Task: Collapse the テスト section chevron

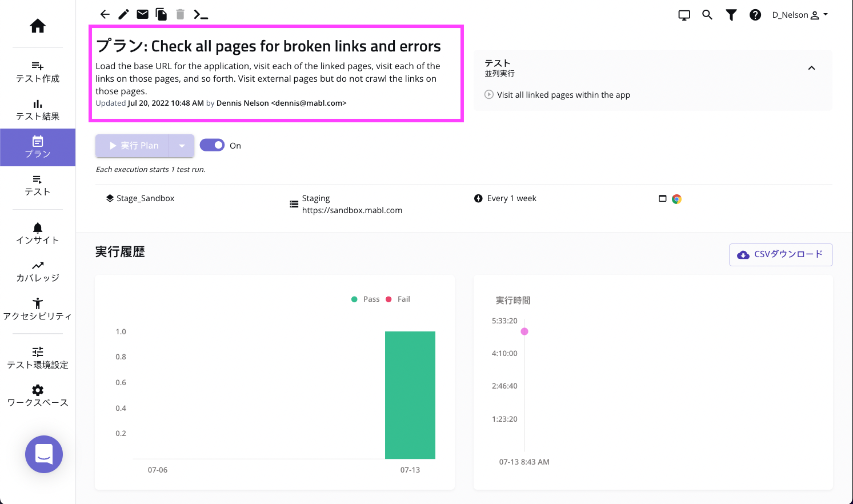Action: click(811, 68)
